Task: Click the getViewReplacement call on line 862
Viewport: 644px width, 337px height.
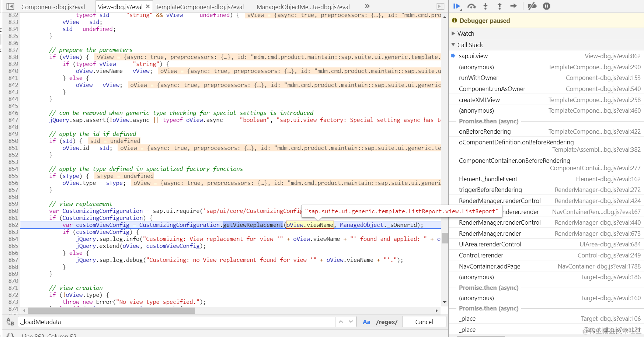Action: (x=253, y=225)
